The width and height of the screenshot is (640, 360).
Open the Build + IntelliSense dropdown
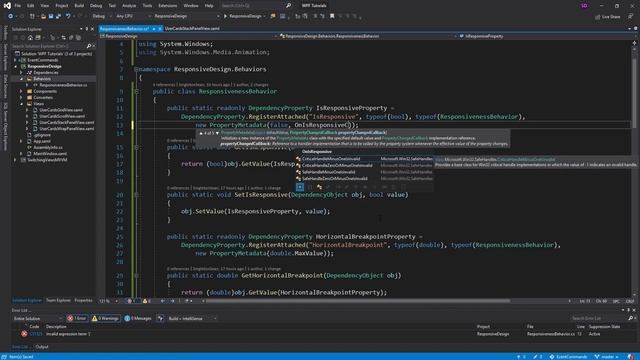point(192,318)
